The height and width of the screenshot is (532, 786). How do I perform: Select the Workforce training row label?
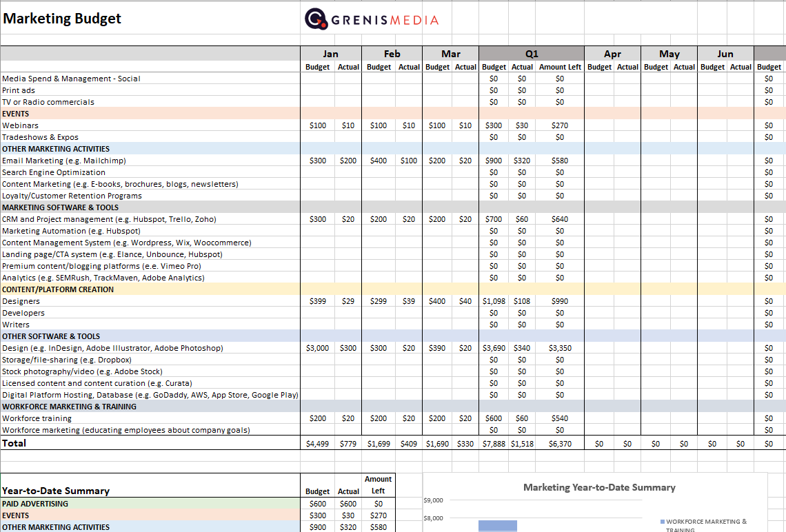[x=37, y=418]
